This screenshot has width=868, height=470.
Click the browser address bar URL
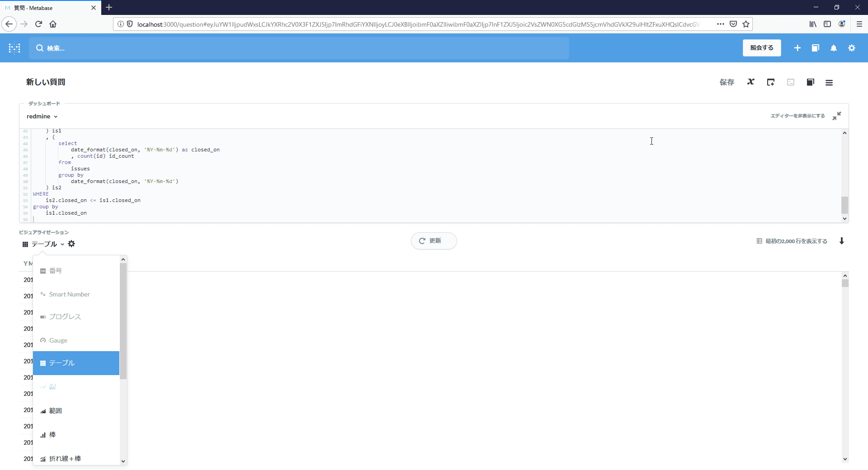(x=418, y=24)
